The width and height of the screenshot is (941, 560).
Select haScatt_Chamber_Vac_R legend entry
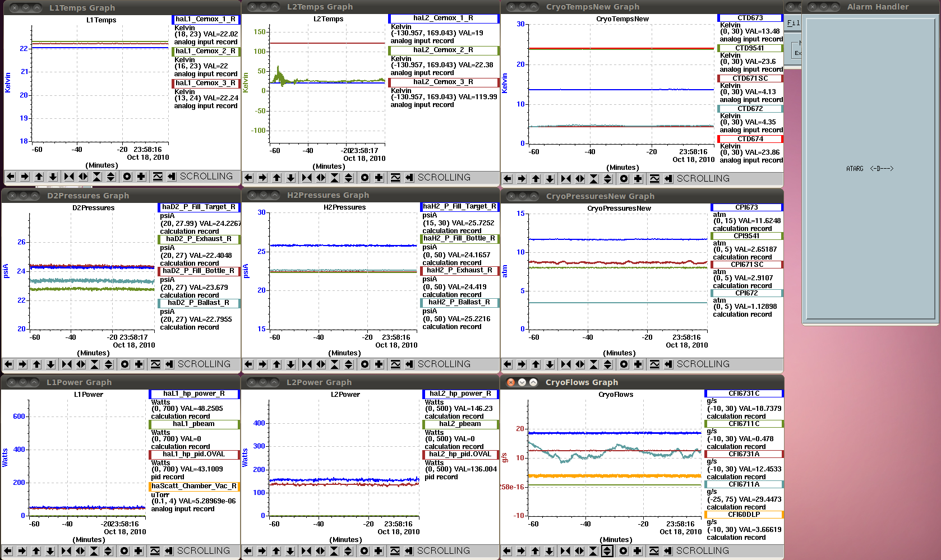(194, 487)
